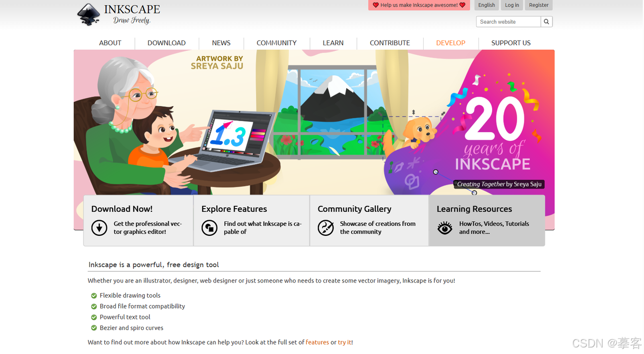Viewport: 644px width, 354px height.
Task: Open the DOWNLOAD menu
Action: 167,43
